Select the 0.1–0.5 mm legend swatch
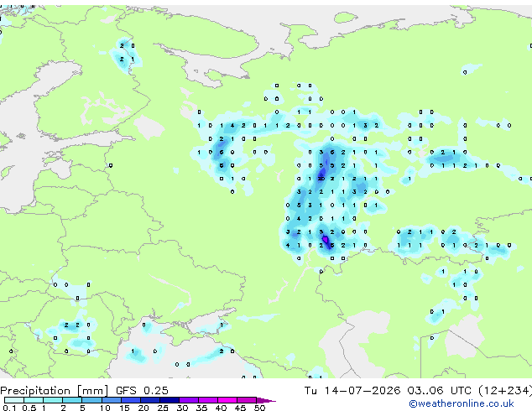 (14, 400)
